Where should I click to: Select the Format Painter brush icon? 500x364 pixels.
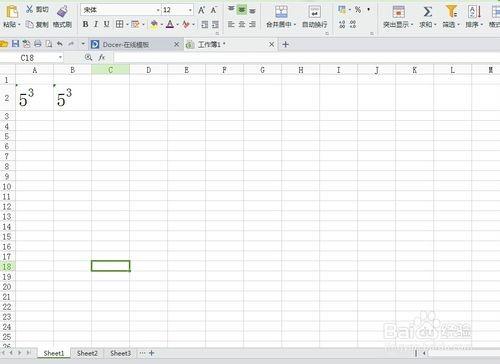(x=62, y=11)
